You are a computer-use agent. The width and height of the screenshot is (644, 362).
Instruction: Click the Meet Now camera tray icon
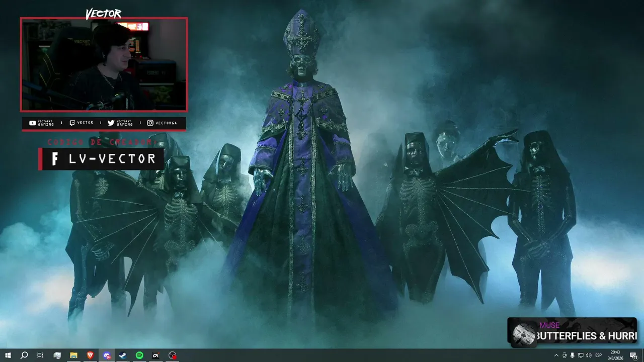[x=564, y=355]
